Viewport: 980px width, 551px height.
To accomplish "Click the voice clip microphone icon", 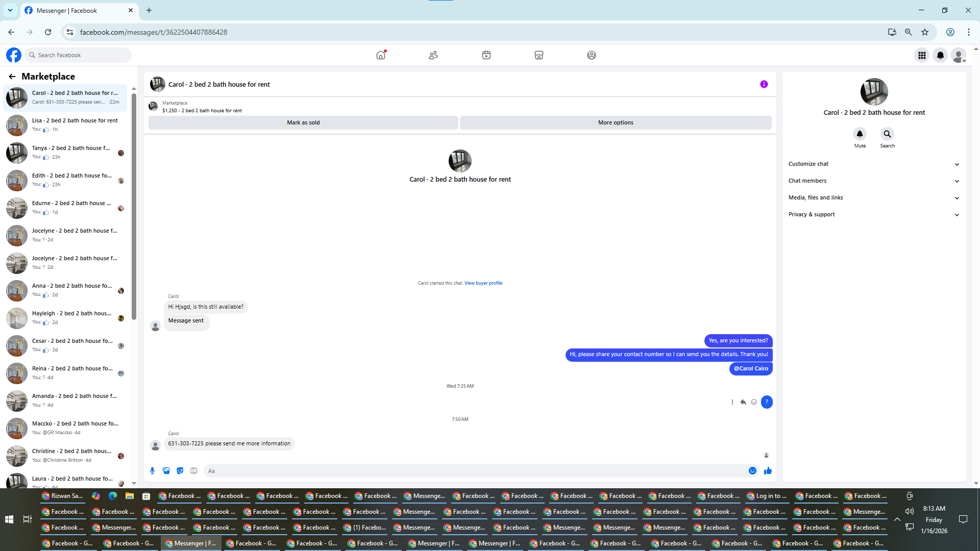I will [x=152, y=471].
